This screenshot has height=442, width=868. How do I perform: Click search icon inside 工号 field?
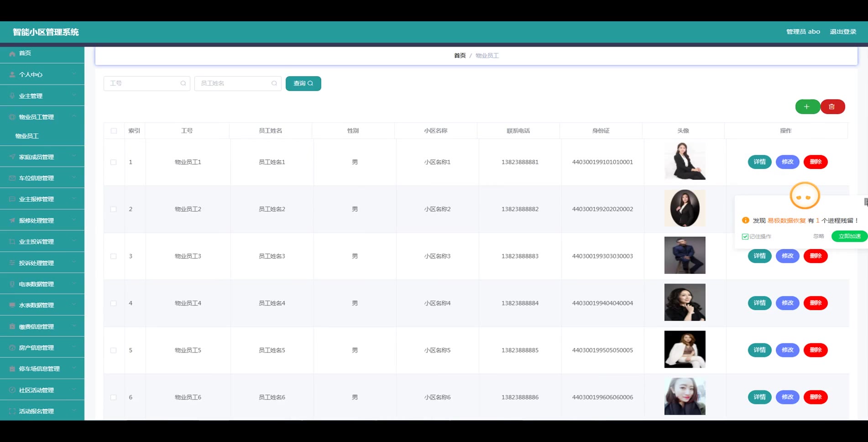[x=183, y=83]
